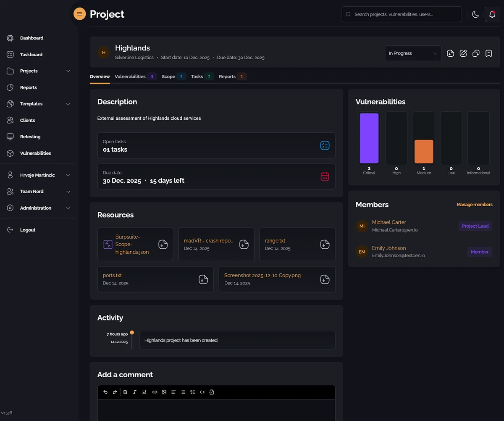The image size is (504, 421).
Task: Click the Manage members link
Action: (x=474, y=205)
